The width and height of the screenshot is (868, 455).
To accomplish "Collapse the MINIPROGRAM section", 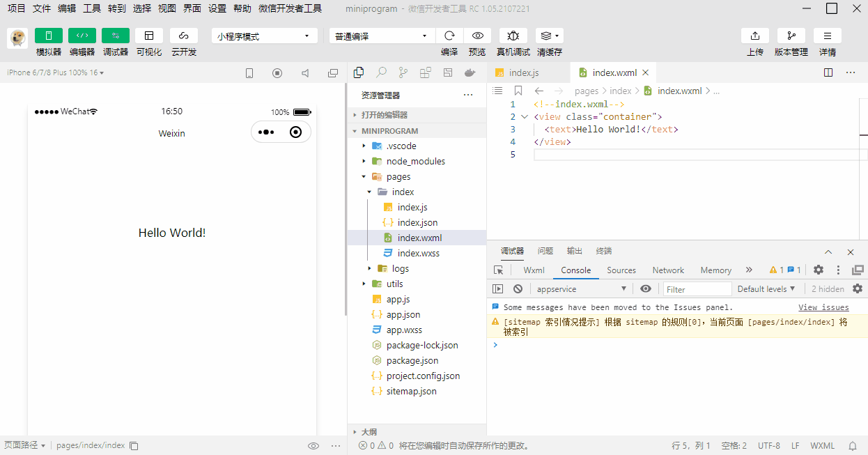I will point(417,131).
